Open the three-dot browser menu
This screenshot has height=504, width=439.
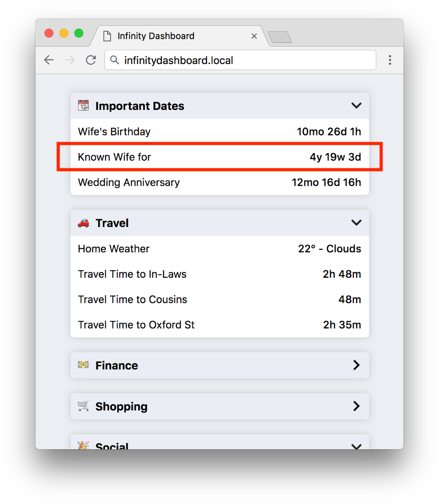(x=390, y=60)
